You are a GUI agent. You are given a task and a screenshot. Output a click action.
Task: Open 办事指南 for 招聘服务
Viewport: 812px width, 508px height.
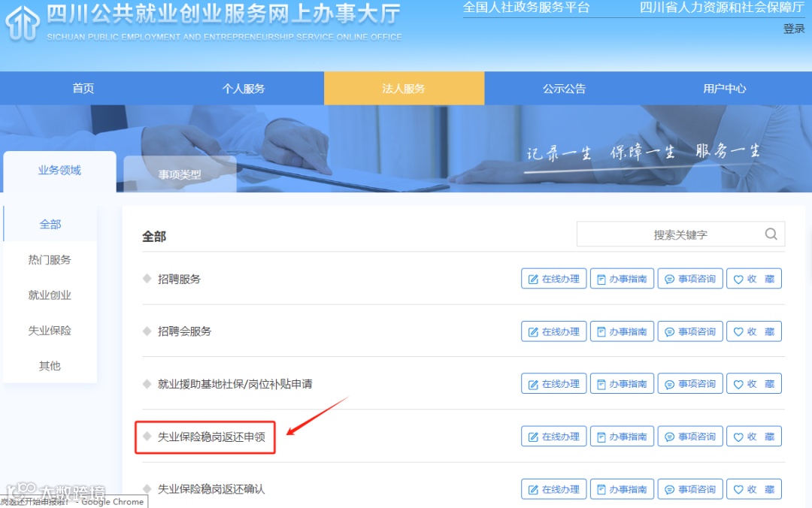point(622,279)
